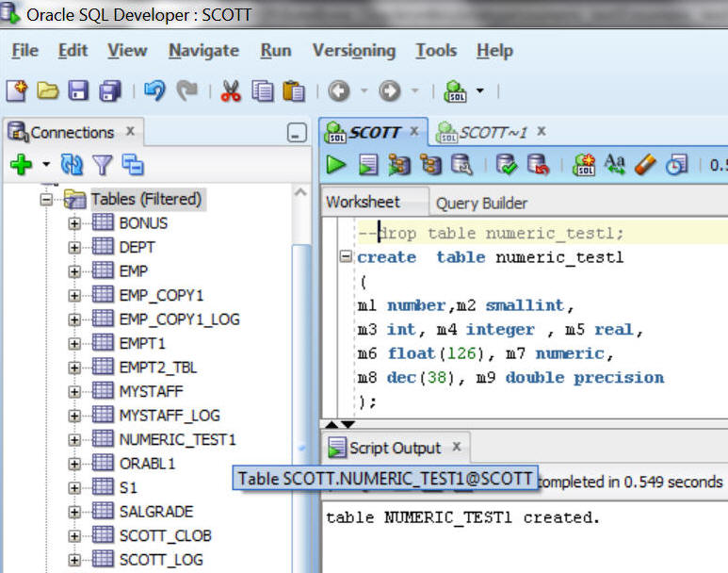Screen dimensions: 728x573
Task: Open SQL Worksheet from main toolbar
Action: click(x=456, y=90)
